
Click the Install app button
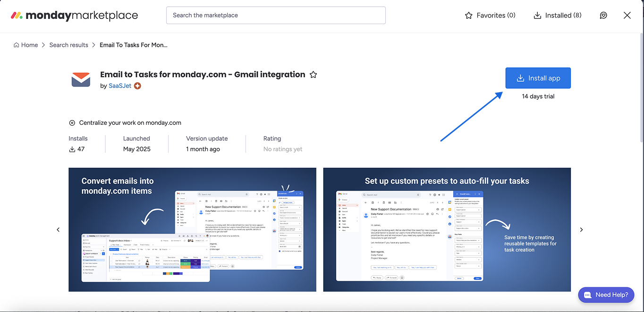click(x=538, y=78)
